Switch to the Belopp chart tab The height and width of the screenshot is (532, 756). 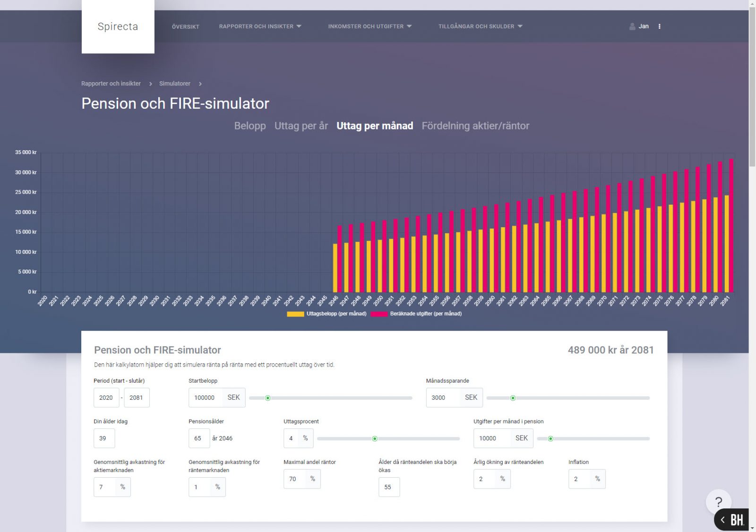point(250,126)
